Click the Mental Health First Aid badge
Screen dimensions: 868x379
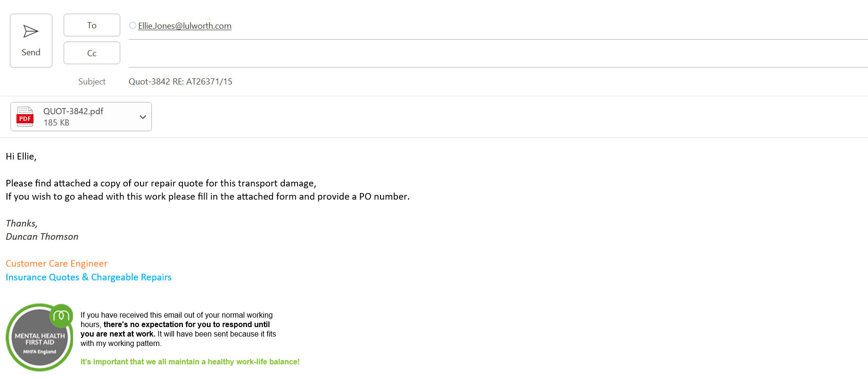pyautogui.click(x=39, y=341)
